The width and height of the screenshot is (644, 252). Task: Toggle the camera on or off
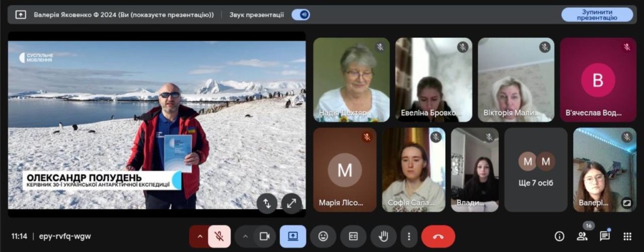(264, 236)
